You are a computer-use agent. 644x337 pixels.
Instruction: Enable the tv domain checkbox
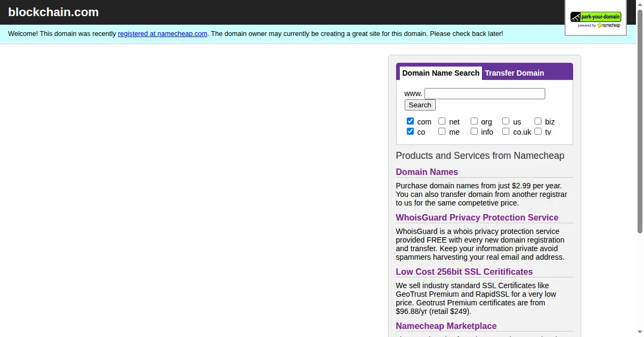click(538, 131)
